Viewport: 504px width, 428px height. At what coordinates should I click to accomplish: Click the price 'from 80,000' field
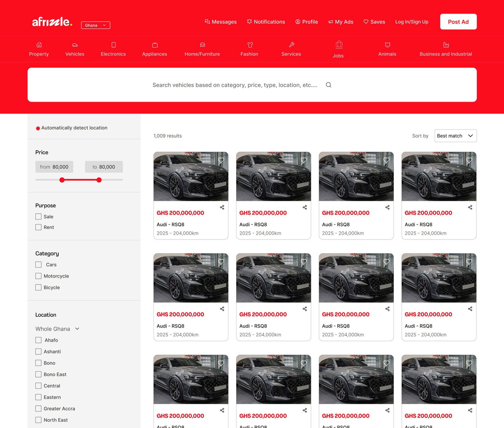point(54,167)
